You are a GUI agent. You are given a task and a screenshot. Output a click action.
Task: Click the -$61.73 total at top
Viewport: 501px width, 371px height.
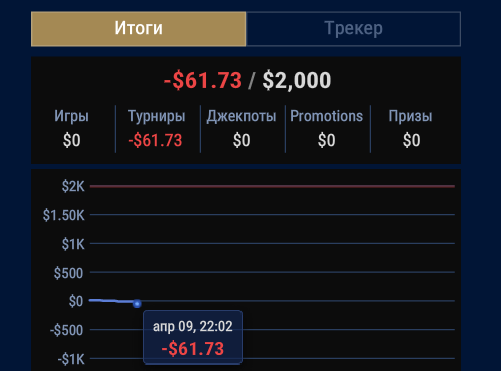click(203, 81)
